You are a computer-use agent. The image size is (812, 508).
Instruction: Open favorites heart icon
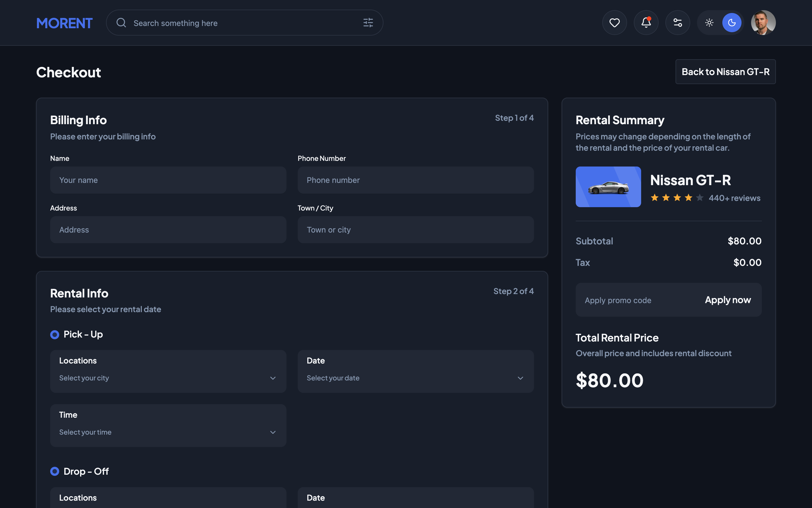(x=614, y=23)
